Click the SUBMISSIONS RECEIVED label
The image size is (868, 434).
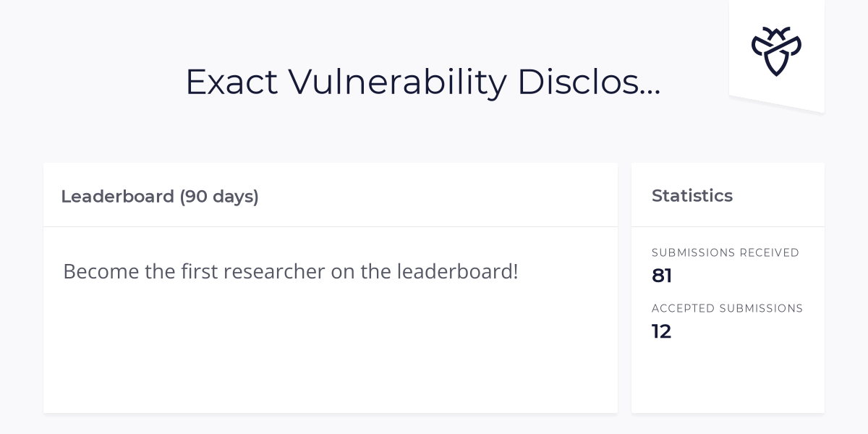726,252
